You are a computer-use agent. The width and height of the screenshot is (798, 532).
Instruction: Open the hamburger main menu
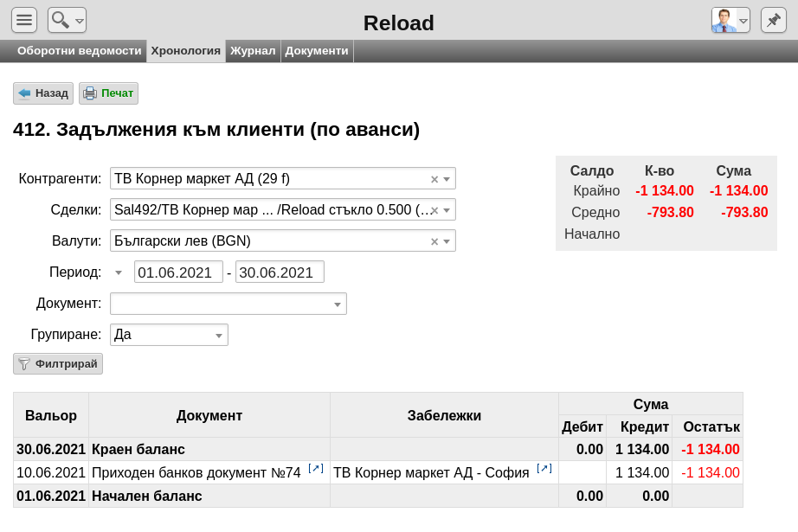pyautogui.click(x=24, y=21)
